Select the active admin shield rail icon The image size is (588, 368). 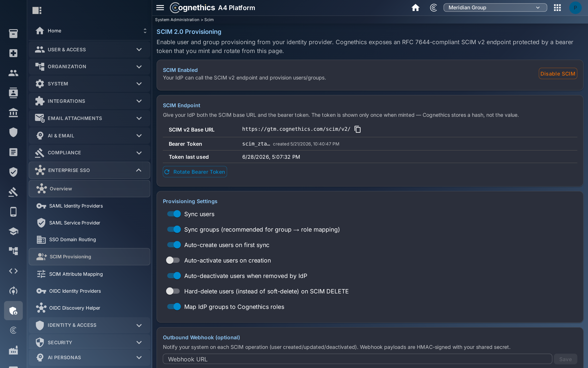13,311
